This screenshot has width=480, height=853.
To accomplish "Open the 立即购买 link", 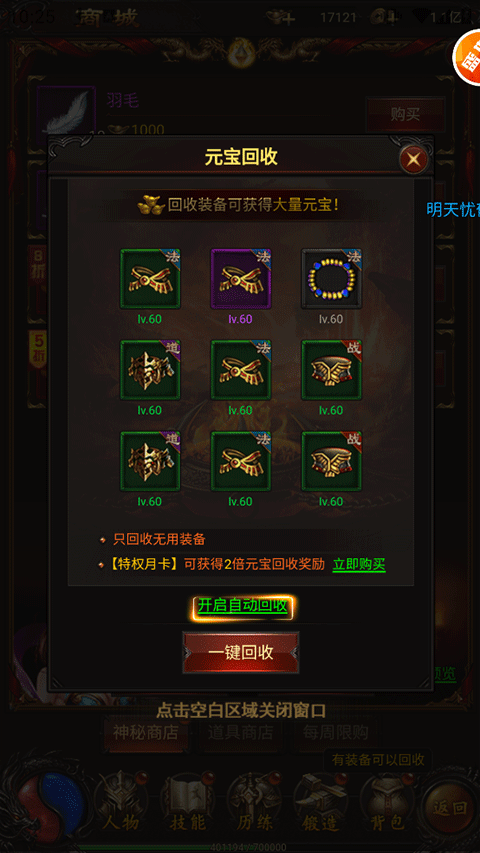I will 359,565.
